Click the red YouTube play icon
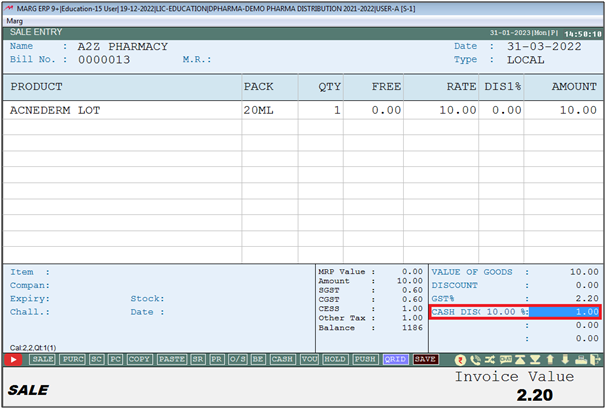 click(15, 358)
